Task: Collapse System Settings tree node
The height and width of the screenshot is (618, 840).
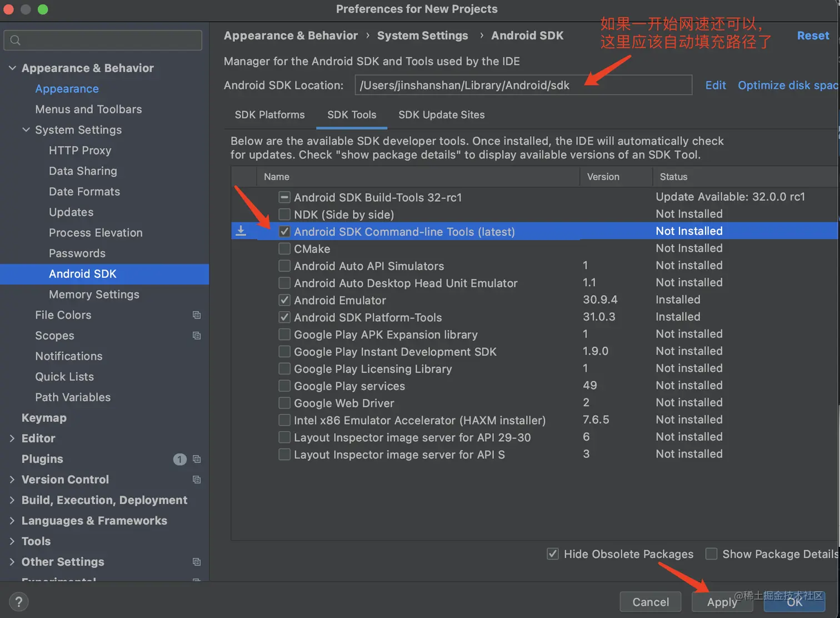Action: pyautogui.click(x=26, y=129)
